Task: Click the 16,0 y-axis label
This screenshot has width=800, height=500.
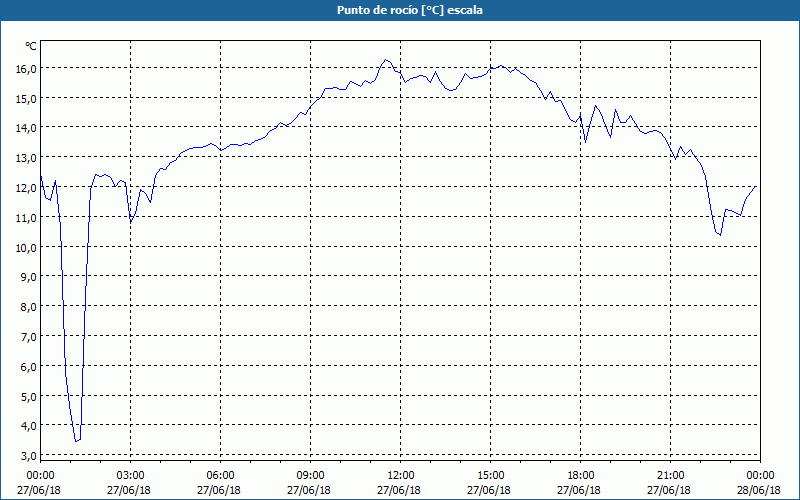Action: coord(27,68)
